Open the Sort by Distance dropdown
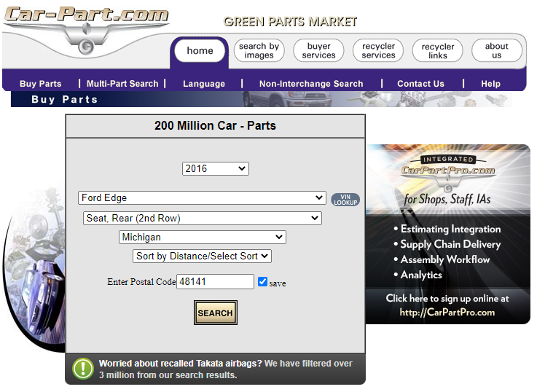The width and height of the screenshot is (537, 392). tap(202, 256)
